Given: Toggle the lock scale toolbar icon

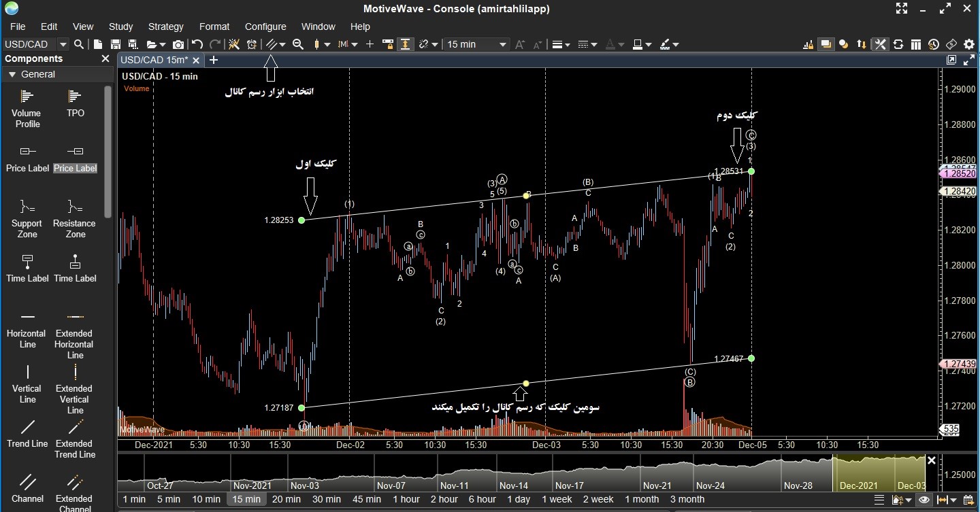Looking at the screenshot, I should (x=387, y=44).
